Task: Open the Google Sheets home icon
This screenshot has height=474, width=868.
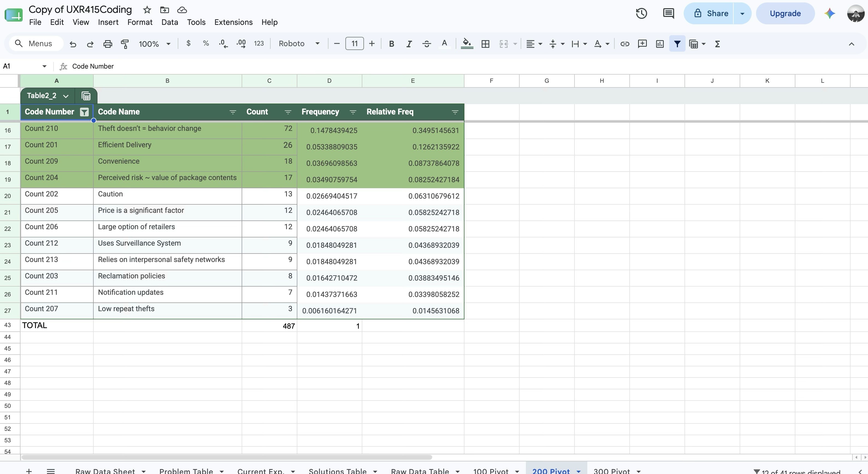Action: point(13,15)
